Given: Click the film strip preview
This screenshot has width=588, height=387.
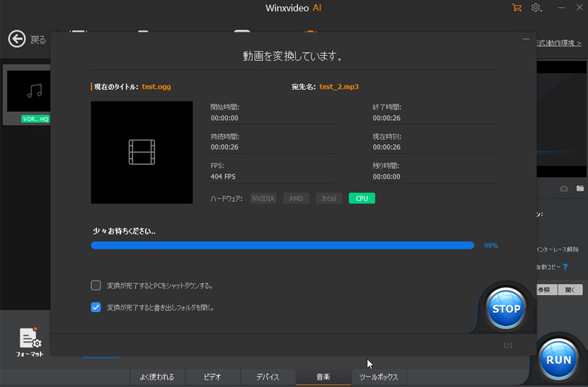Looking at the screenshot, I should tap(142, 152).
